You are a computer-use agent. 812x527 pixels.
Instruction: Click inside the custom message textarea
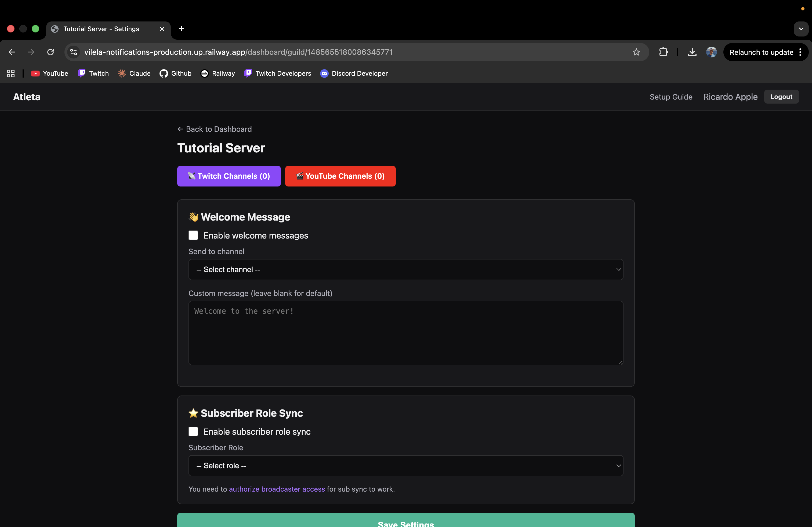click(x=405, y=332)
